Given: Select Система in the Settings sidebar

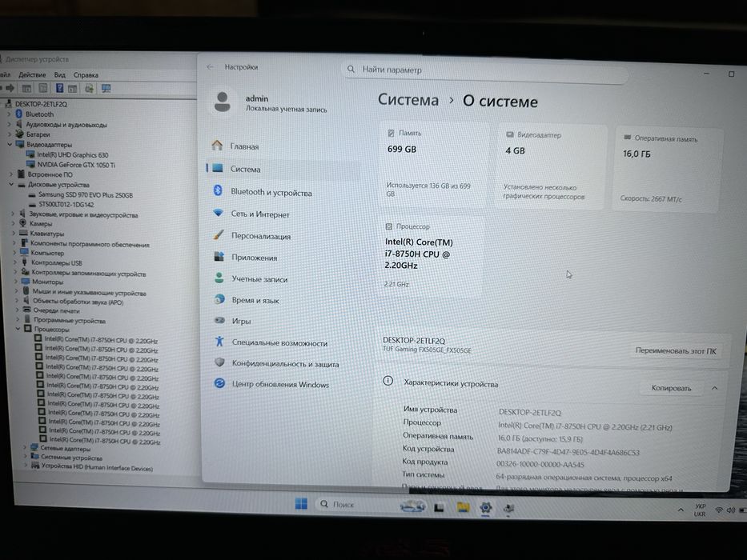Looking at the screenshot, I should click(281, 169).
